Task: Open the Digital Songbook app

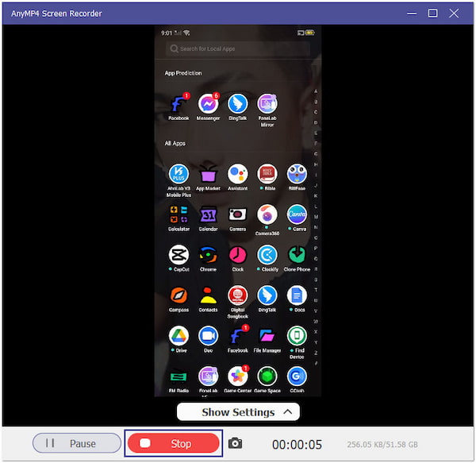Action: coord(238,295)
